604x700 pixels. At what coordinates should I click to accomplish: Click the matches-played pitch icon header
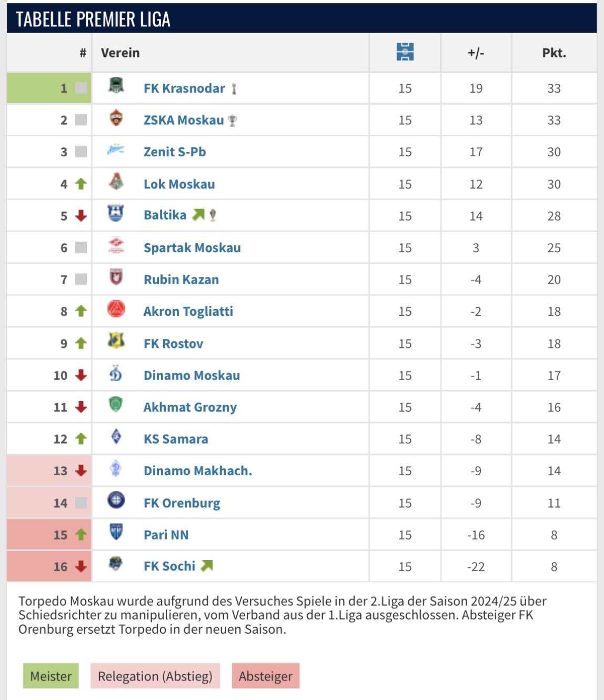pos(405,52)
